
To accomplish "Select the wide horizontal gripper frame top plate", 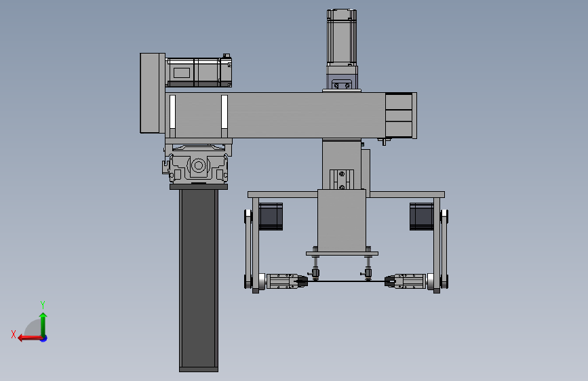I will pyautogui.click(x=346, y=195).
